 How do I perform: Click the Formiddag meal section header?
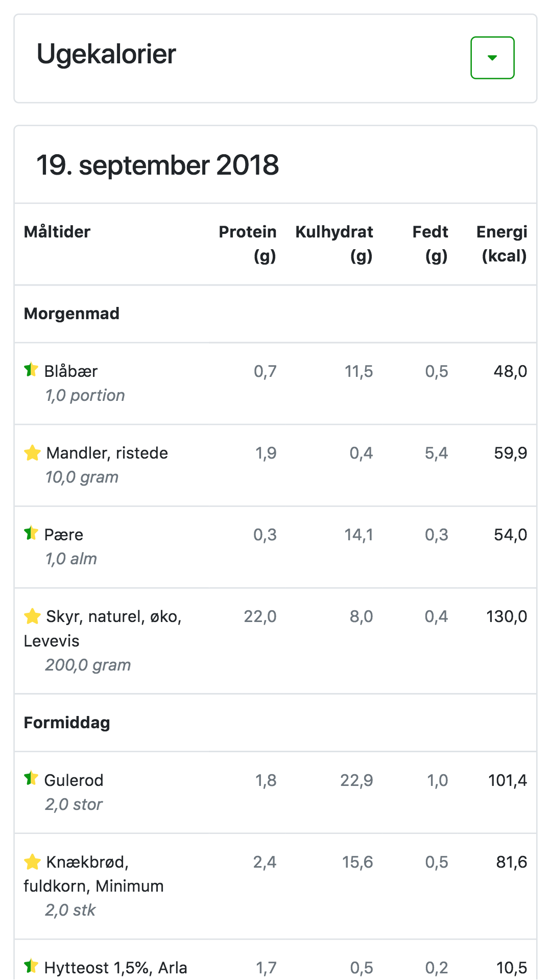click(x=67, y=723)
